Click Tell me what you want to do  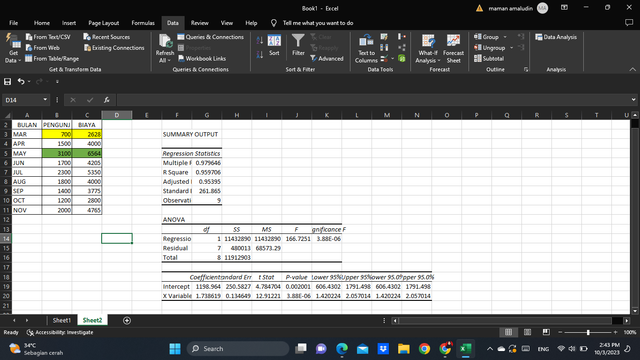(x=318, y=23)
